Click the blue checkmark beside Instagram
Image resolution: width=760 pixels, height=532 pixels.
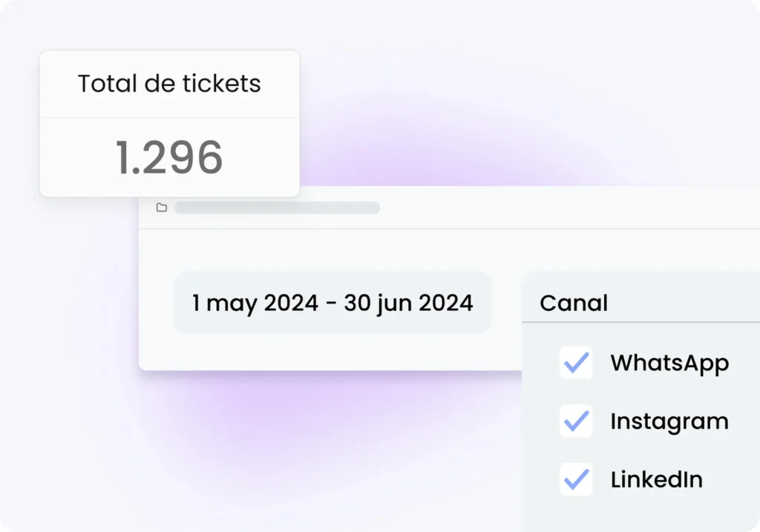(x=576, y=421)
